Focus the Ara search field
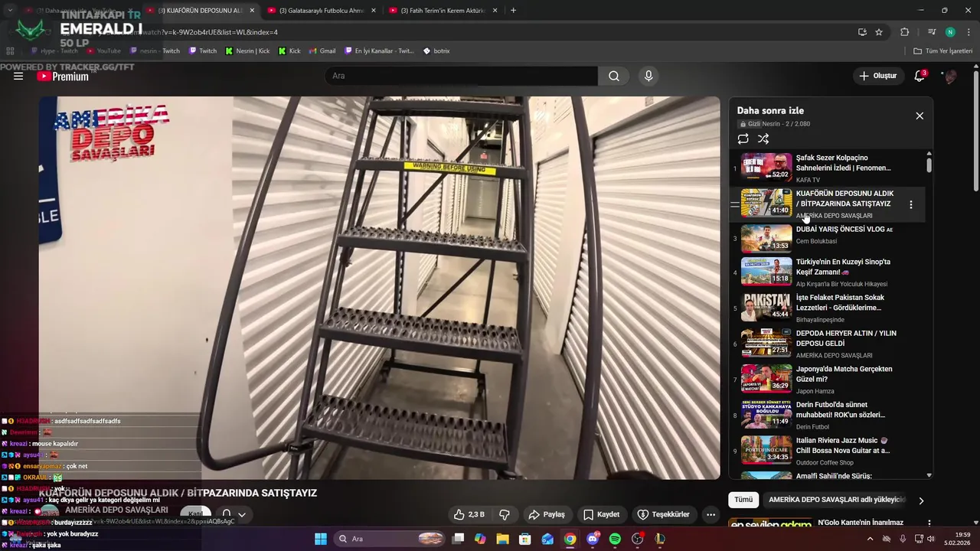This screenshot has height=551, width=980. click(x=461, y=76)
